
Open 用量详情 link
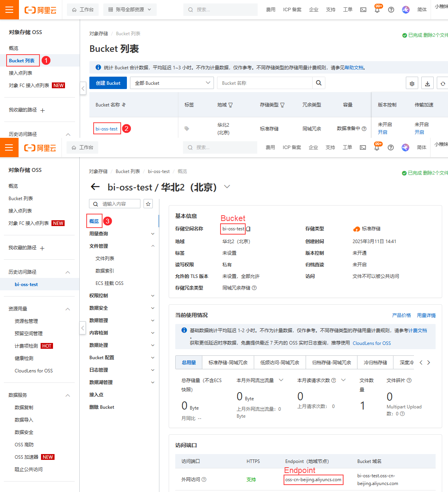pyautogui.click(x=426, y=315)
